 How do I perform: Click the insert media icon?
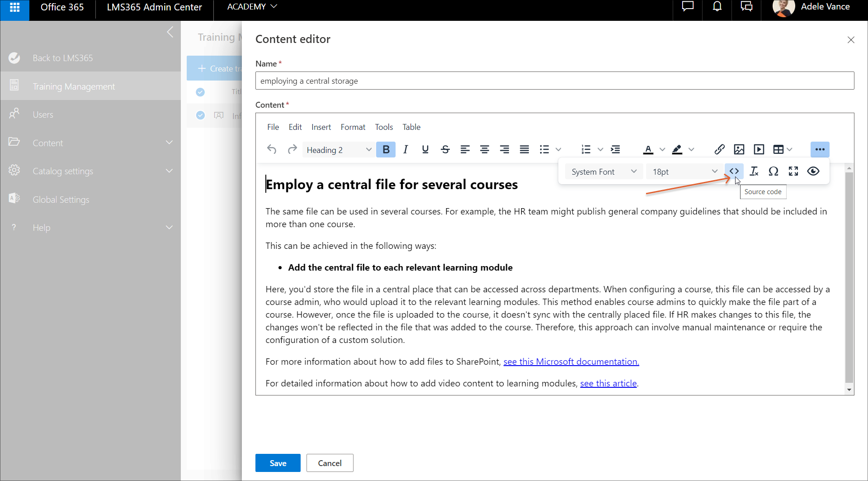759,149
